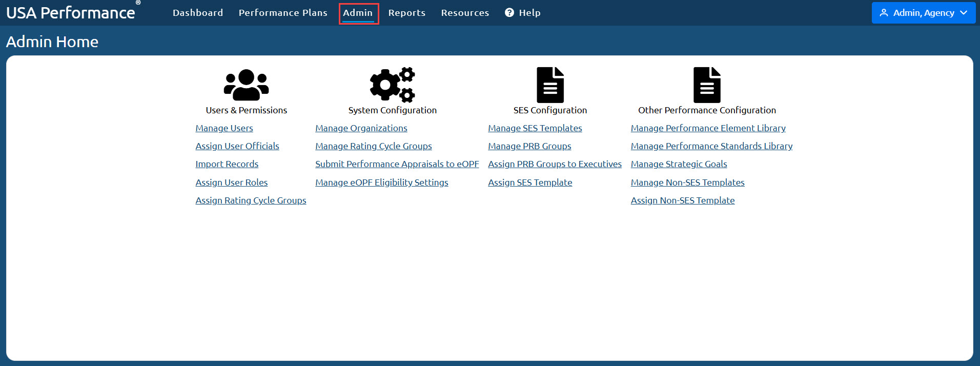Image resolution: width=980 pixels, height=366 pixels.
Task: Select the Admin menu item
Action: point(358,13)
